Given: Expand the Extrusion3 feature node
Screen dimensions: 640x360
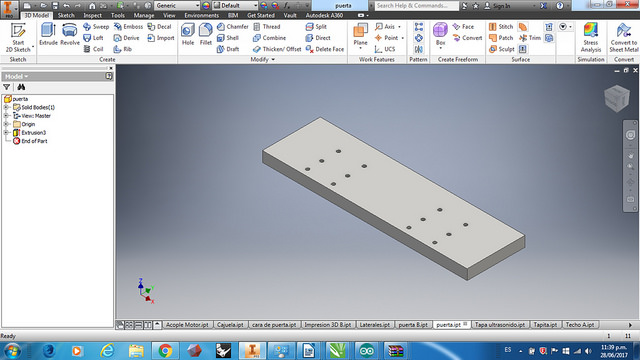Looking at the screenshot, I should coord(6,133).
